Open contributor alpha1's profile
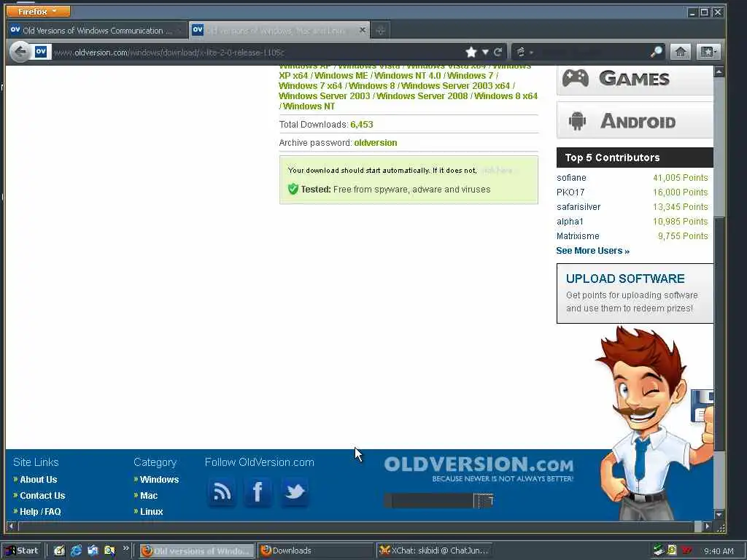747x560 pixels. (570, 222)
